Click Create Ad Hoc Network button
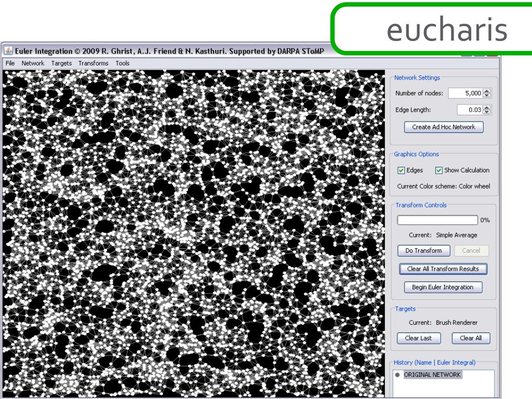 point(444,127)
